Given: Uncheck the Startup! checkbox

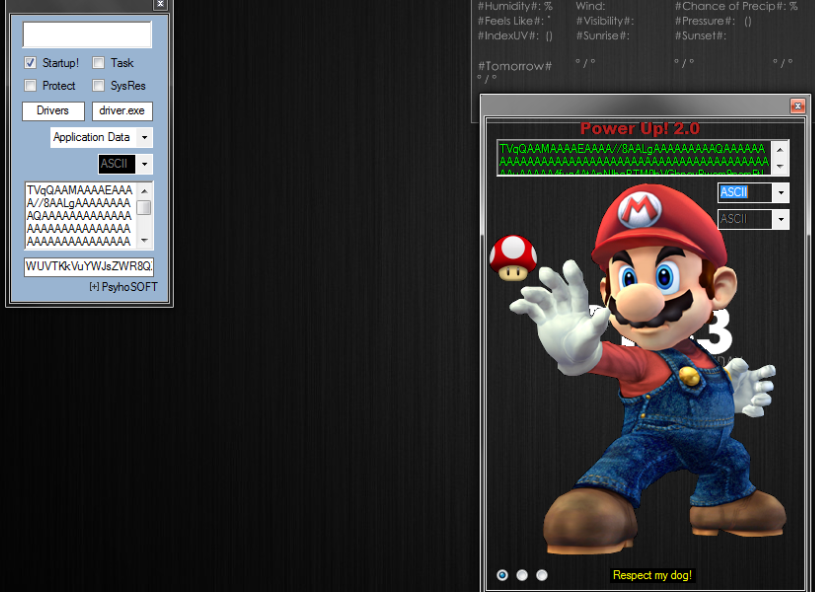Looking at the screenshot, I should 30,63.
